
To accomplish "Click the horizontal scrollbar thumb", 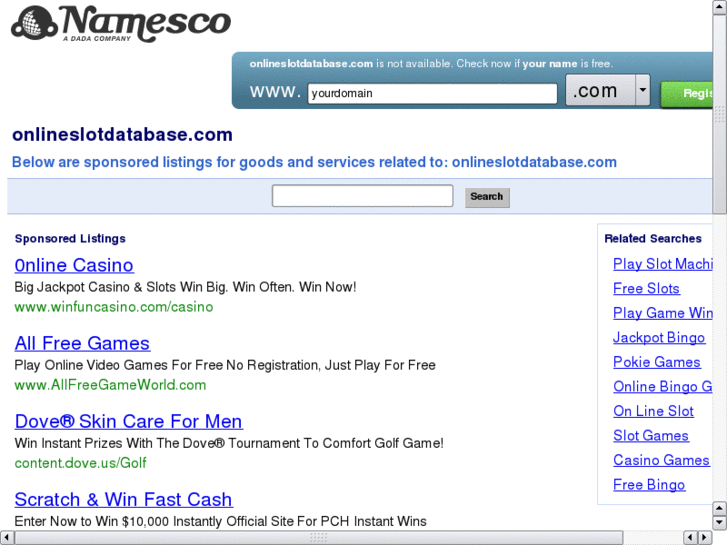I will (x=319, y=538).
